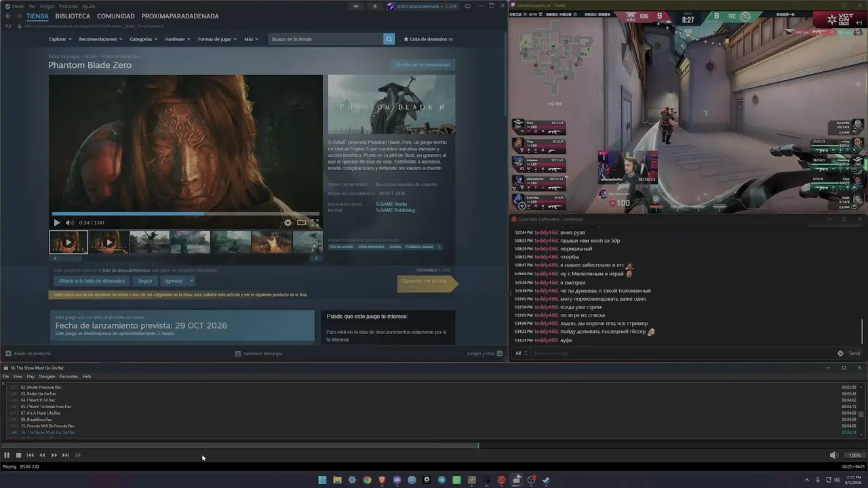Open Windows Start menu
The image size is (868, 488).
pos(322,480)
